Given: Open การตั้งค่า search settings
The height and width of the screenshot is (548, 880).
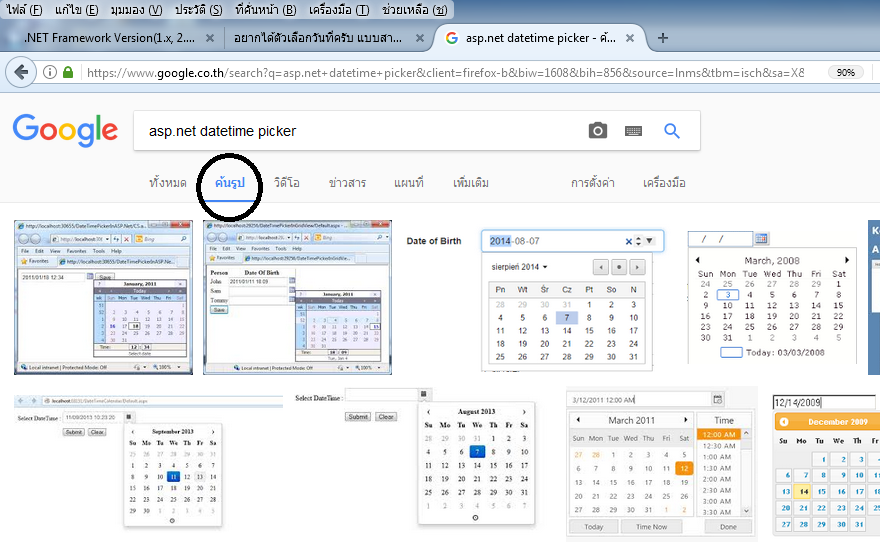Looking at the screenshot, I should pyautogui.click(x=592, y=183).
